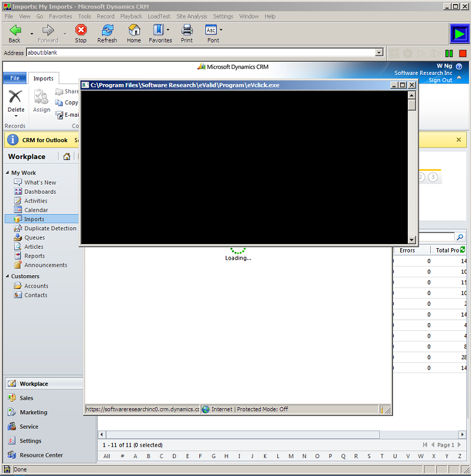Click the red Stop icon

click(81, 30)
